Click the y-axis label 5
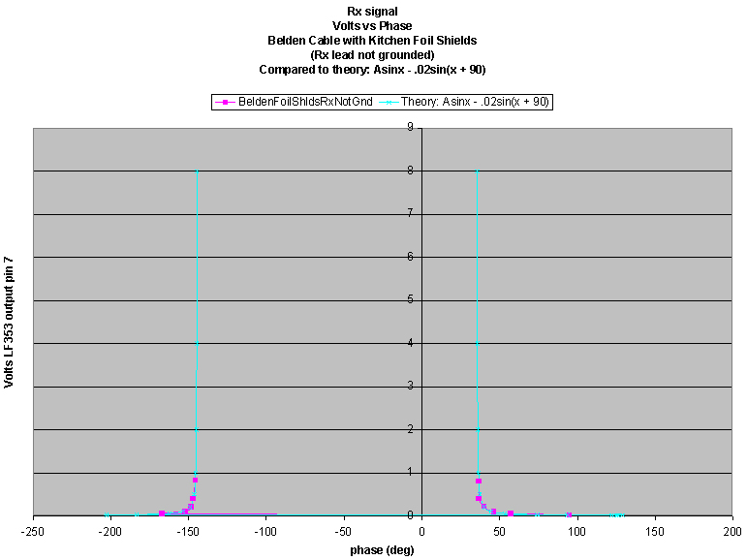The width and height of the screenshot is (747, 560). click(410, 299)
